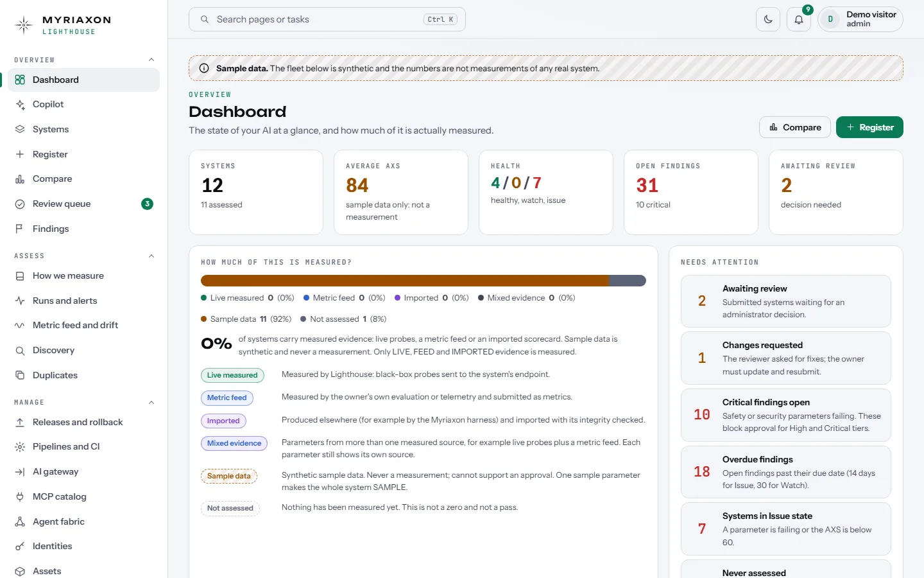Click the Compare button beside Register
The image size is (924, 578).
point(795,127)
